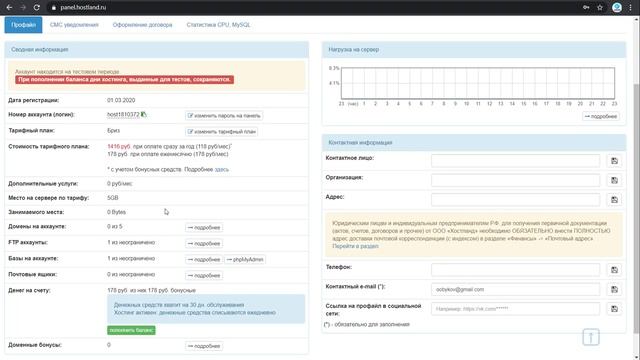Open подробнее for FTP аккаунты
640x360 pixels.
[x=204, y=244]
